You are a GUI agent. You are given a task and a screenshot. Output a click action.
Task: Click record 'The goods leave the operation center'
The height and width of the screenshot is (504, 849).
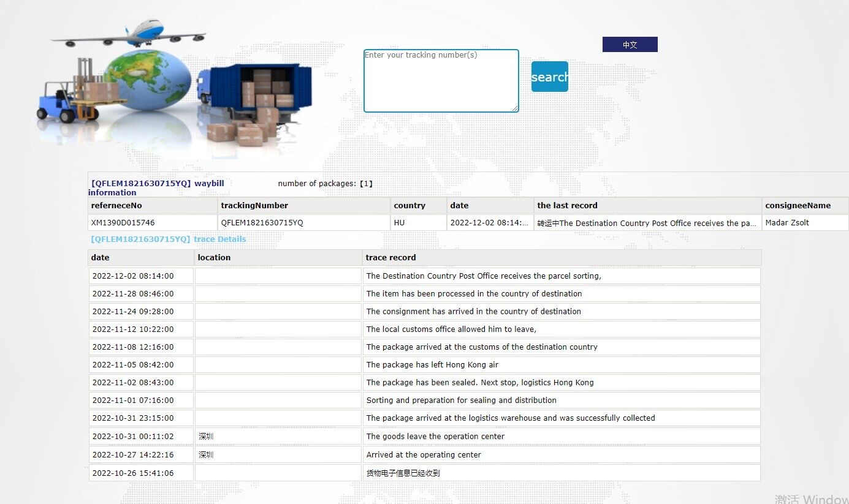tap(562, 437)
